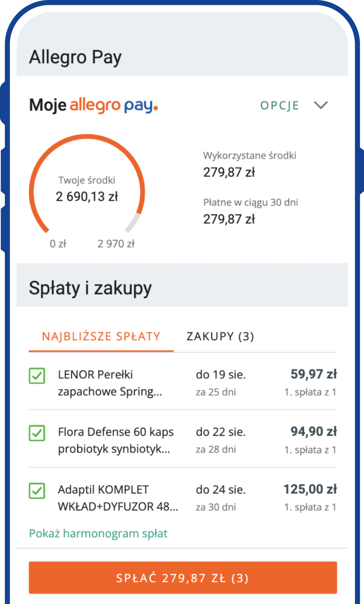
Task: Expand the Opcje chevron arrow
Action: pyautogui.click(x=321, y=105)
